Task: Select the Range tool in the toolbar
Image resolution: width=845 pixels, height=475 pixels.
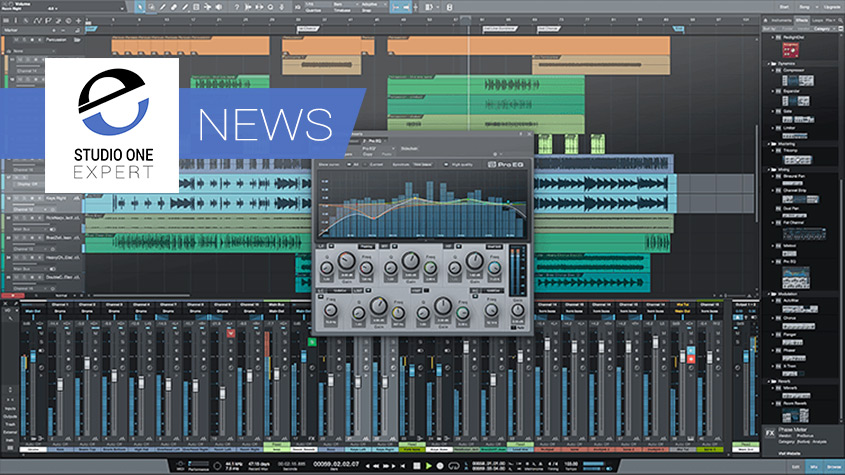Action: point(151,7)
